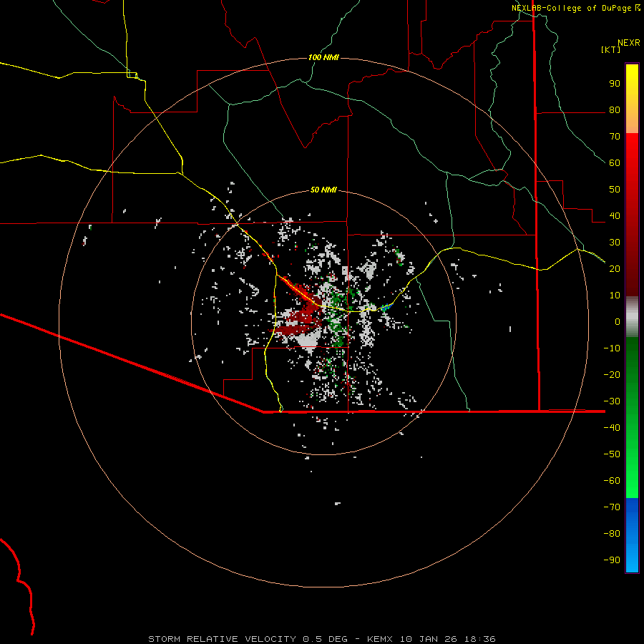Click the positive 90 knot scale value
Image resolution: width=644 pixels, height=644 pixels.
point(615,84)
